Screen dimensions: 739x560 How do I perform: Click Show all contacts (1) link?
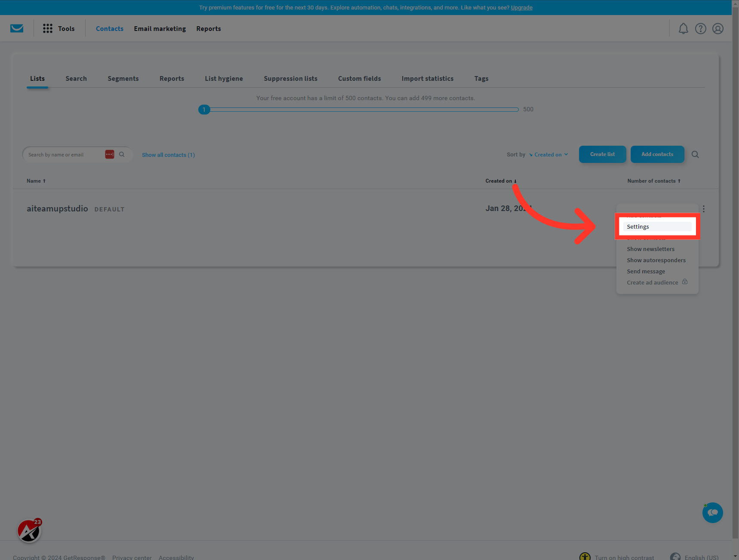pos(168,155)
